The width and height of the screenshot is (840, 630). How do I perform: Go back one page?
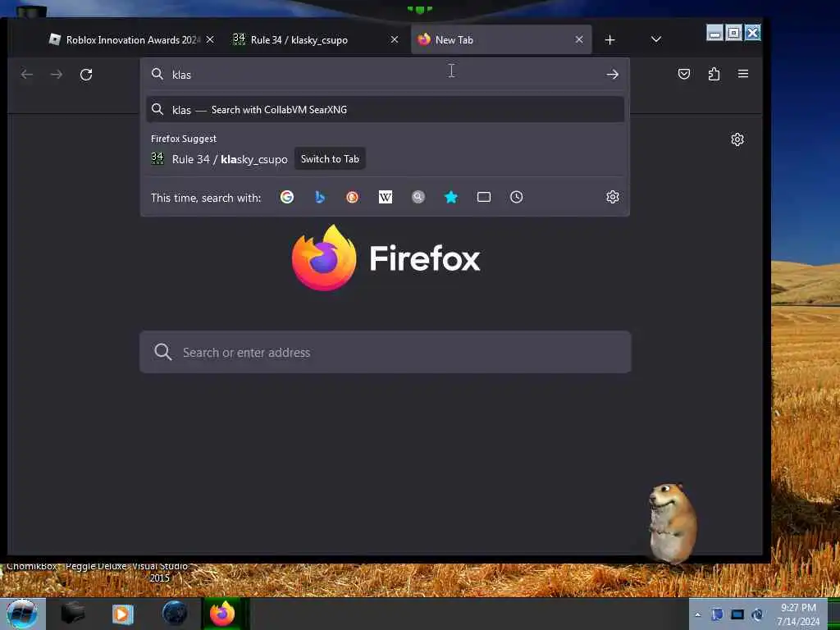coord(27,75)
